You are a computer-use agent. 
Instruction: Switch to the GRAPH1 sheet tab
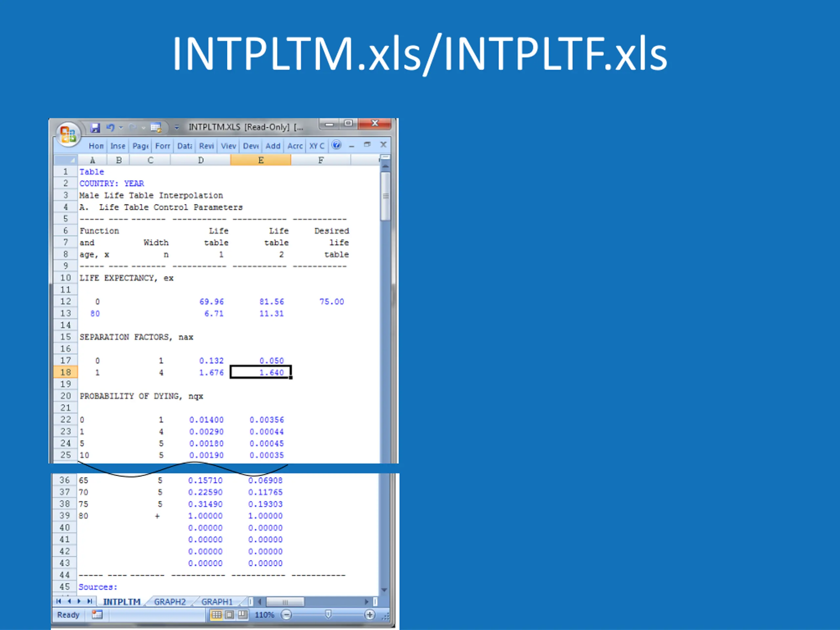(217, 601)
